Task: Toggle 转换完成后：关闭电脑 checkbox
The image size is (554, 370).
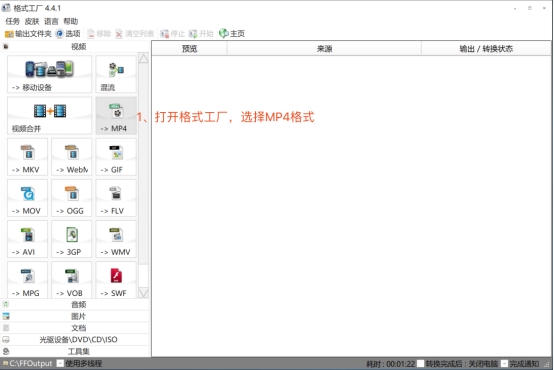Action: pos(420,364)
